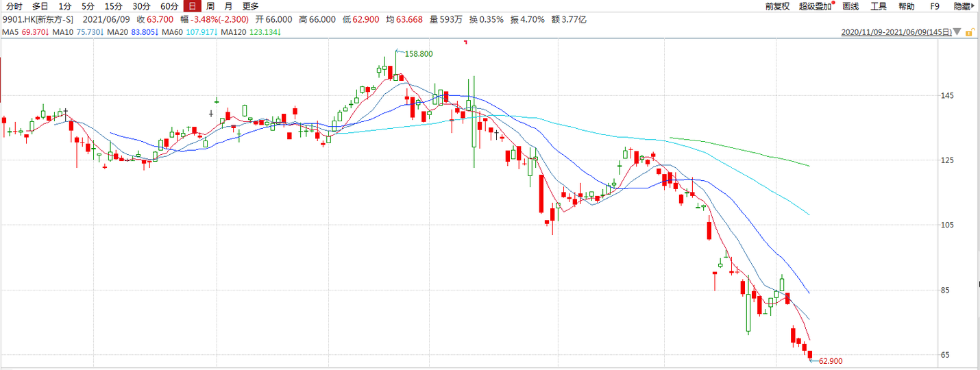980x370 pixels.
Task: Click the volume value 593万
Action: [x=451, y=19]
